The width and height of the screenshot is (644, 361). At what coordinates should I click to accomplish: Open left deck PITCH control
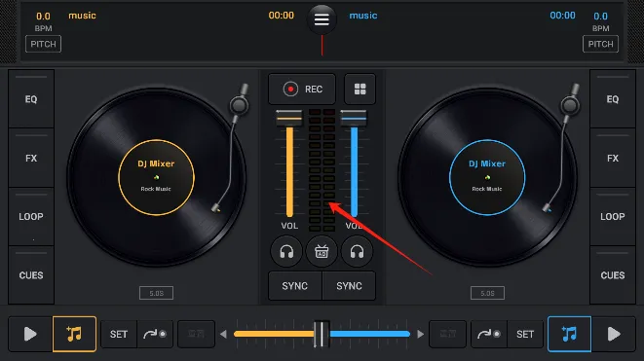click(x=43, y=44)
